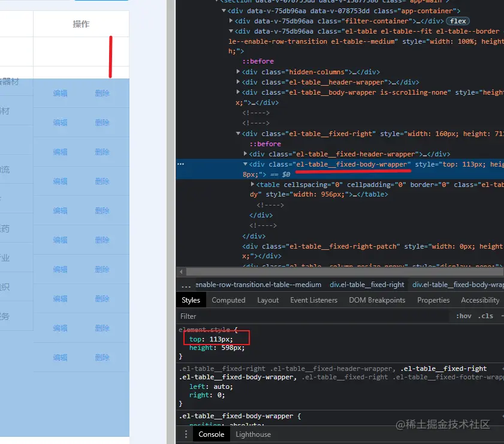Collapse the app-container div

pos(223,10)
